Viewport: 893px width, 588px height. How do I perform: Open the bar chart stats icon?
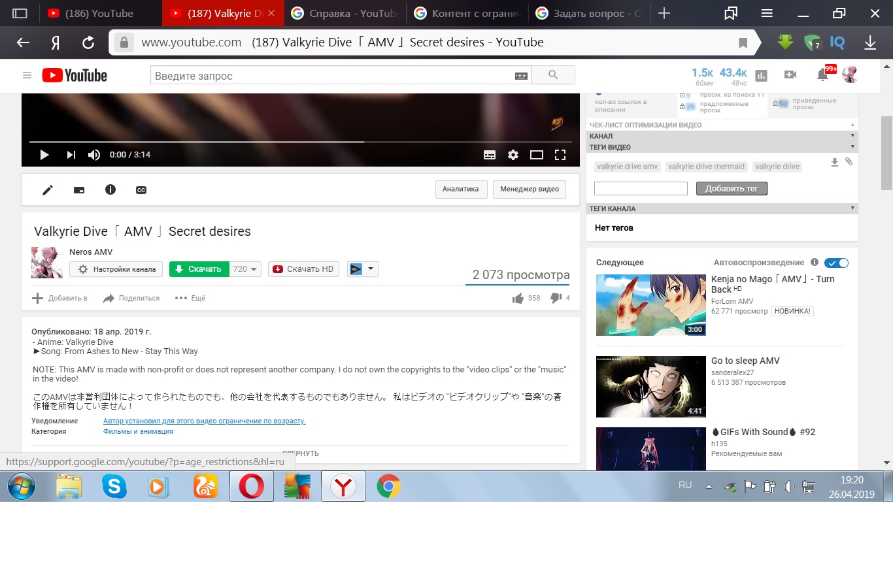pos(761,76)
